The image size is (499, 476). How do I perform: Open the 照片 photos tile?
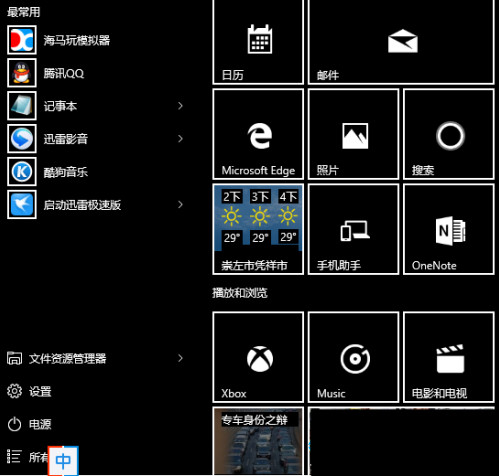(x=353, y=134)
